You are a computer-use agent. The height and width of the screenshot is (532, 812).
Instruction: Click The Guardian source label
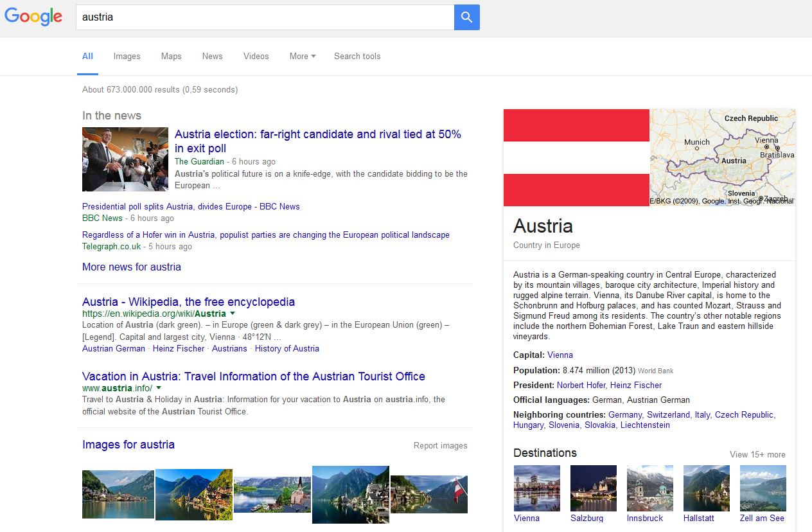pos(199,161)
